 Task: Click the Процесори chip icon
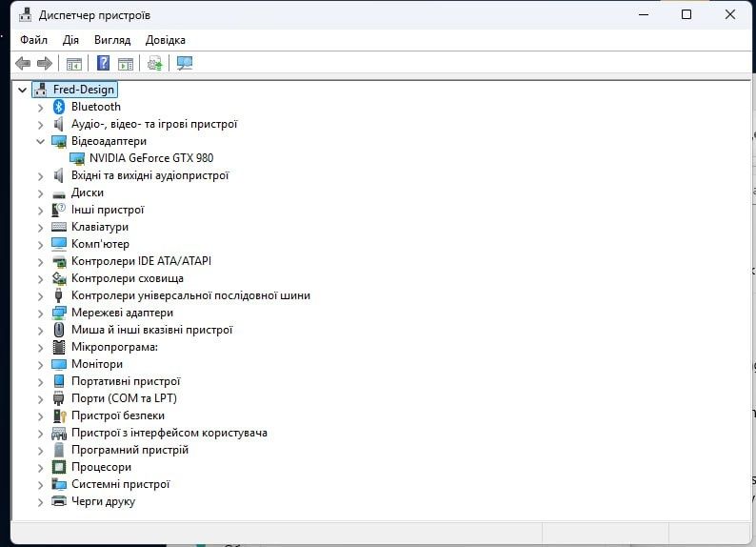[x=59, y=467]
